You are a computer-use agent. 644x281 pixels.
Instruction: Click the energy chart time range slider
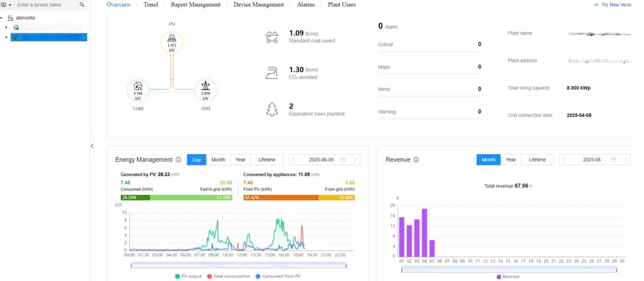click(238, 266)
